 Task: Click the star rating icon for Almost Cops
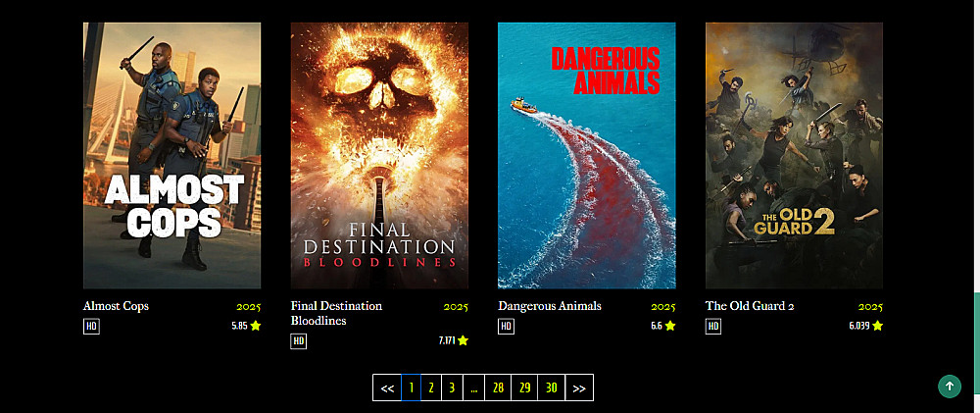pos(255,326)
